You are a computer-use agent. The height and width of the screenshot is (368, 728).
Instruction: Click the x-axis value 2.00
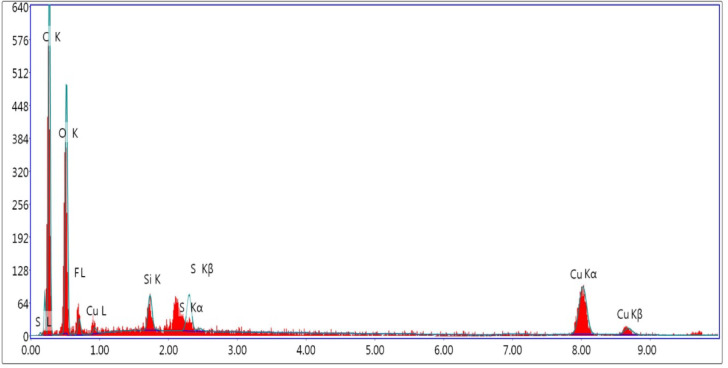[x=169, y=350]
